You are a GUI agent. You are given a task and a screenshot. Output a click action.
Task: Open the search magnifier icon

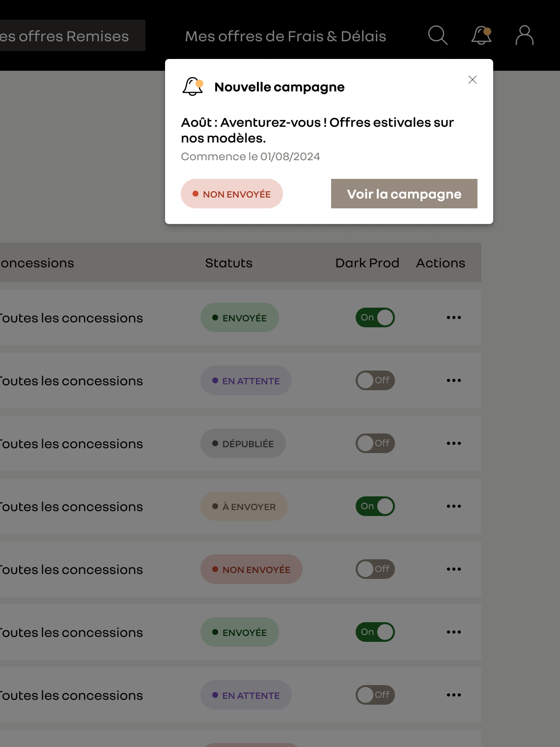(438, 35)
